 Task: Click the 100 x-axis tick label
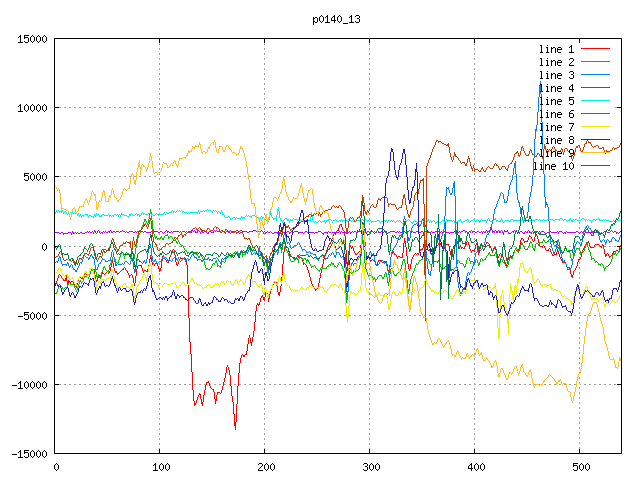click(x=160, y=467)
